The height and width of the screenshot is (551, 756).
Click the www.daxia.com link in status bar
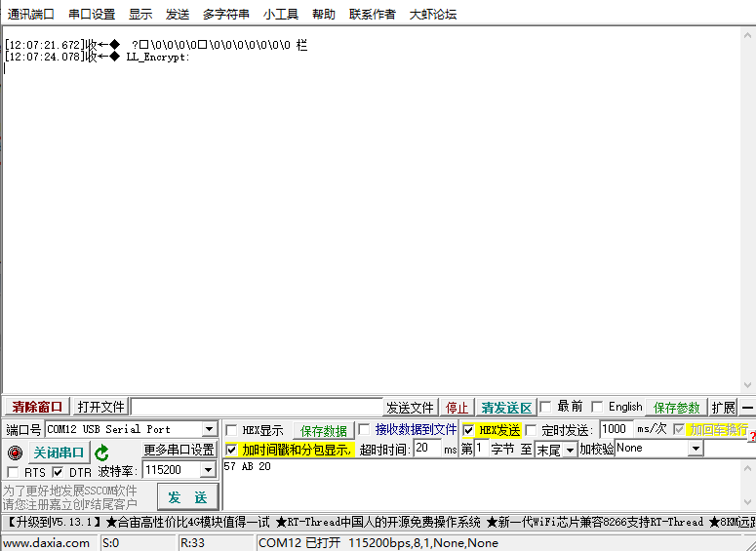tap(47, 543)
